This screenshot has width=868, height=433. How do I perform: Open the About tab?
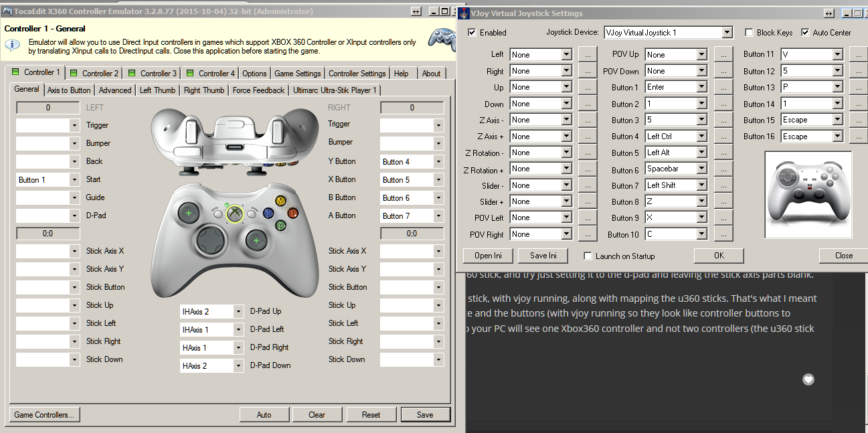tap(432, 73)
